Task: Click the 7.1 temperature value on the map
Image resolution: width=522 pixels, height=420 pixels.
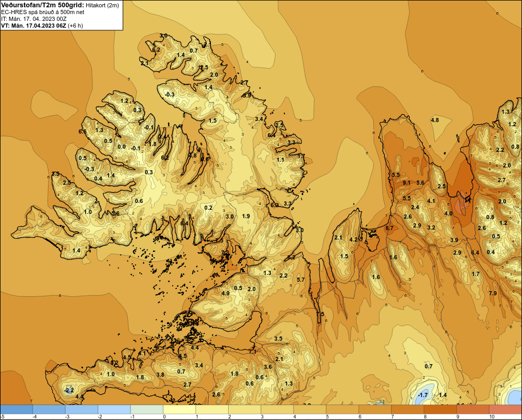Action: [253, 352]
